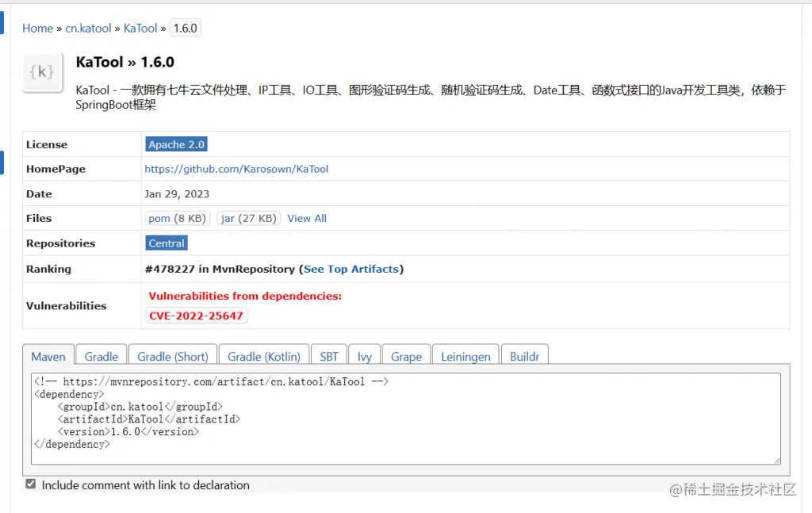Open the KaTool breadcrumb link
The width and height of the screenshot is (812, 513).
140,28
